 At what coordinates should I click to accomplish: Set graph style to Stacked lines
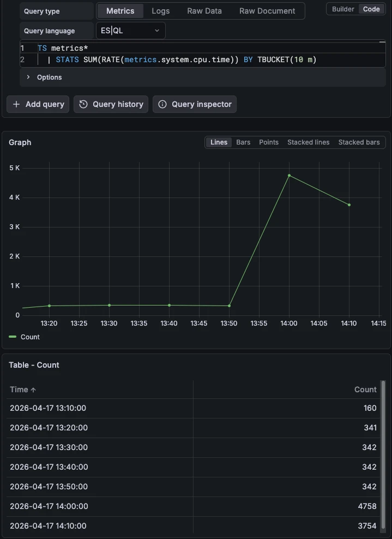308,142
